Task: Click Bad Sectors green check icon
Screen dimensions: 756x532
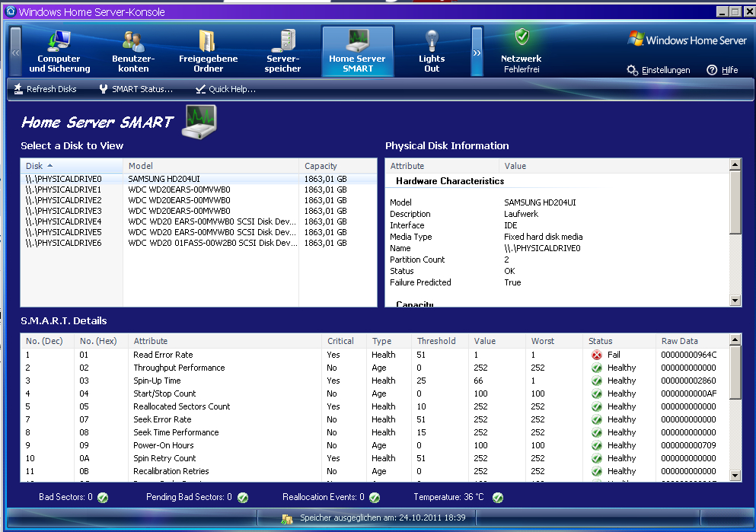Action: tap(103, 497)
